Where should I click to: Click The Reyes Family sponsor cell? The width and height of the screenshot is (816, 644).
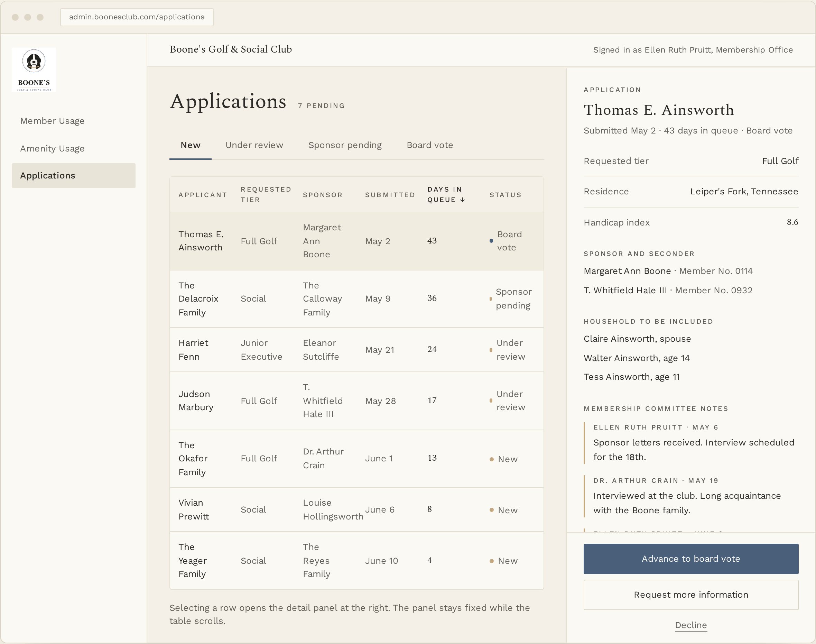coord(317,561)
